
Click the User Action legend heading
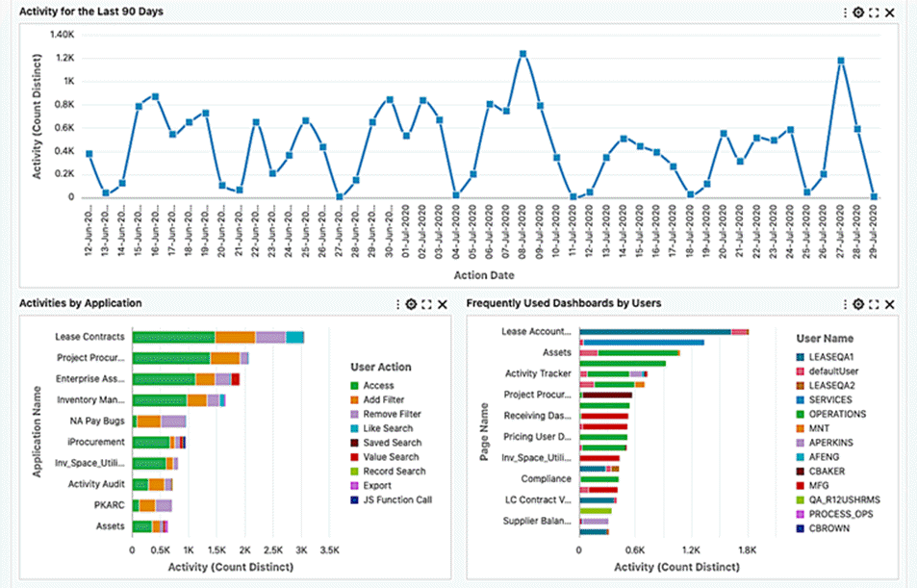pyautogui.click(x=381, y=367)
